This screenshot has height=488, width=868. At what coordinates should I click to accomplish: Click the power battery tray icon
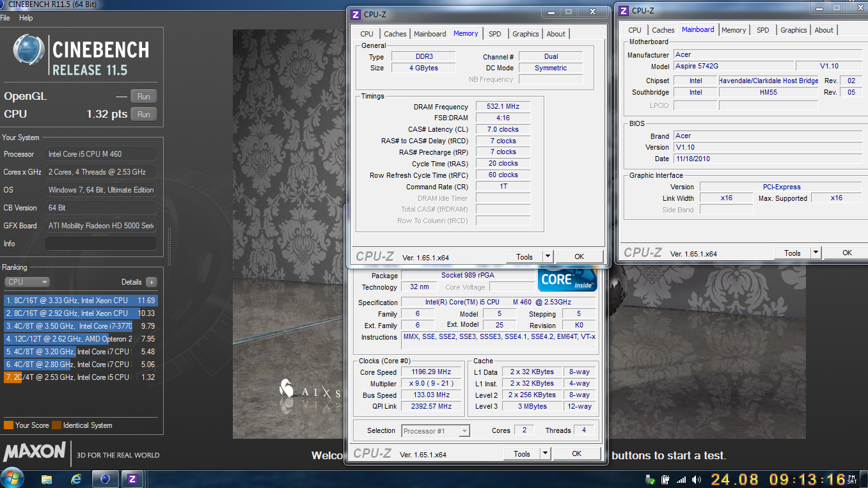(x=665, y=479)
